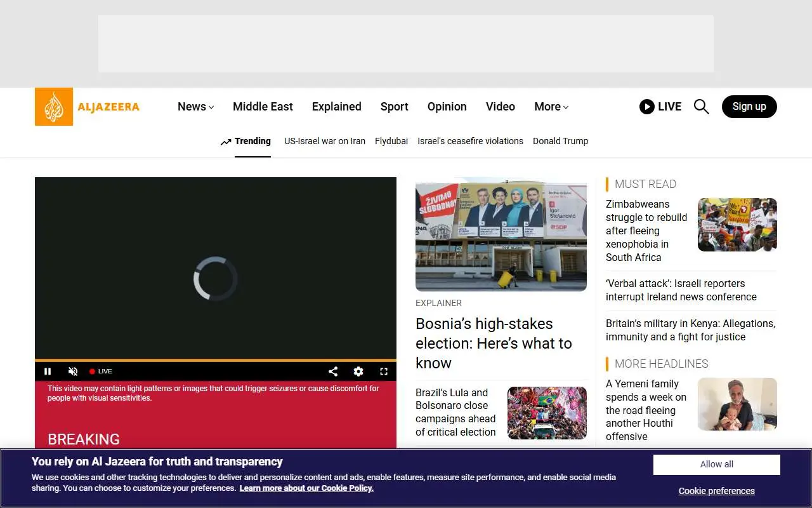Click the Trending tab label
This screenshot has height=508, width=812.
pyautogui.click(x=252, y=141)
